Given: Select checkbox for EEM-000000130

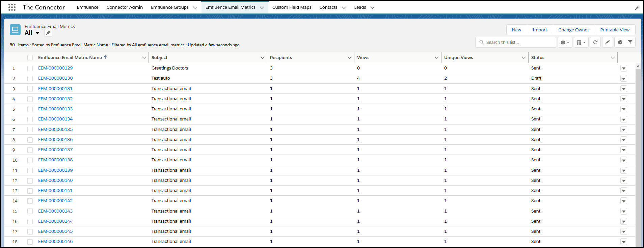Looking at the screenshot, I should coord(30,78).
